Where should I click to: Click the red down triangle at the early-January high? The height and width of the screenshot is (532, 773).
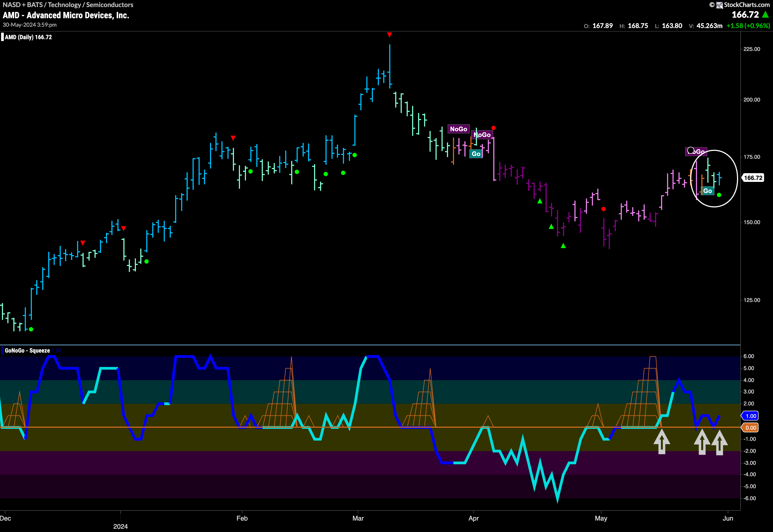(x=124, y=228)
